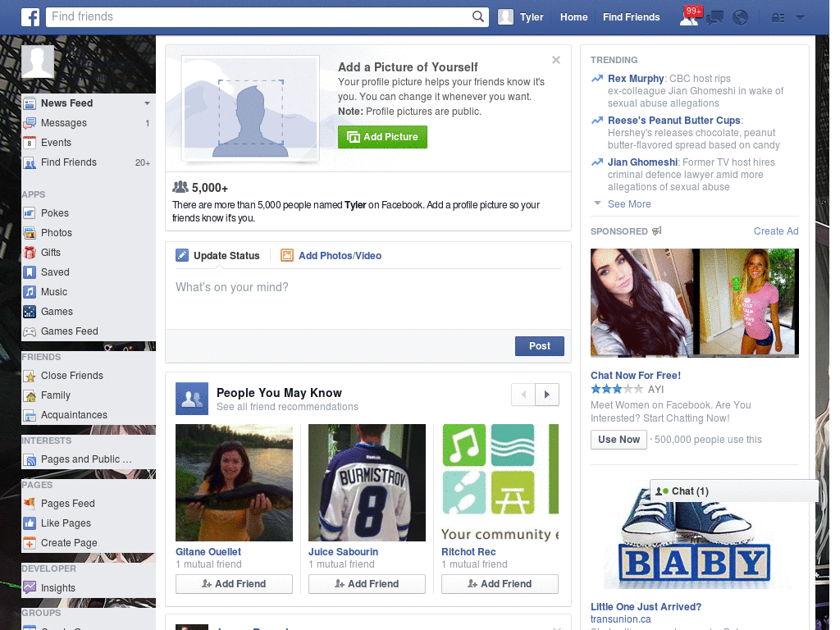Open the News Feed options arrow
Image resolution: width=840 pixels, height=630 pixels.
click(x=147, y=103)
